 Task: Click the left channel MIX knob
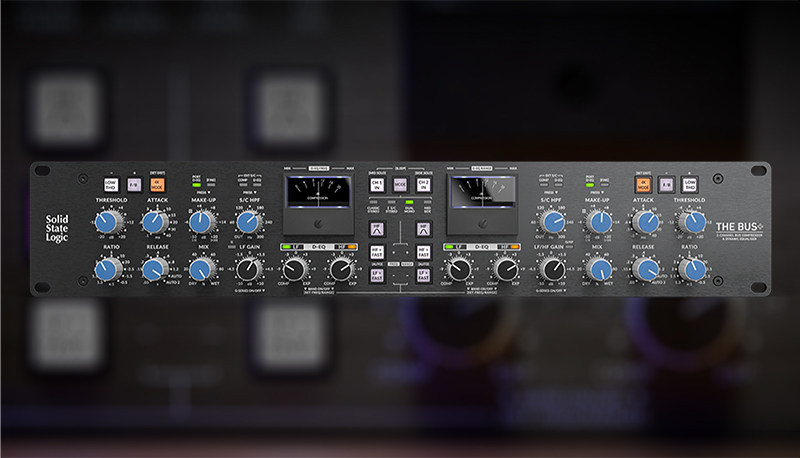[202, 269]
